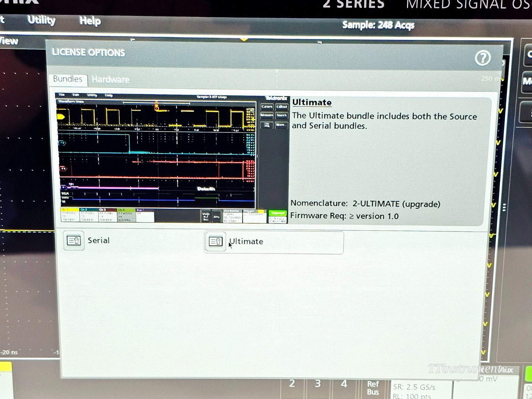This screenshot has width=532, height=399.
Task: Open the Help menu
Action: point(90,21)
